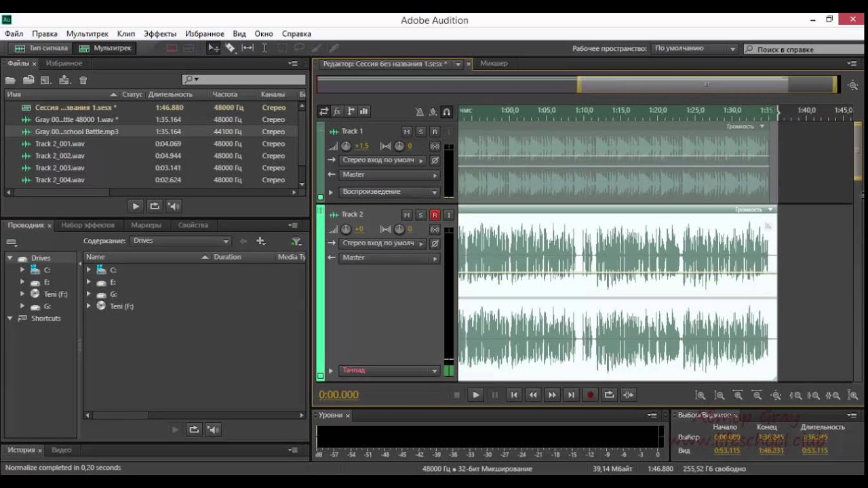Toggle Loop preview in Files panel
This screenshot has height=488, width=868.
click(155, 206)
